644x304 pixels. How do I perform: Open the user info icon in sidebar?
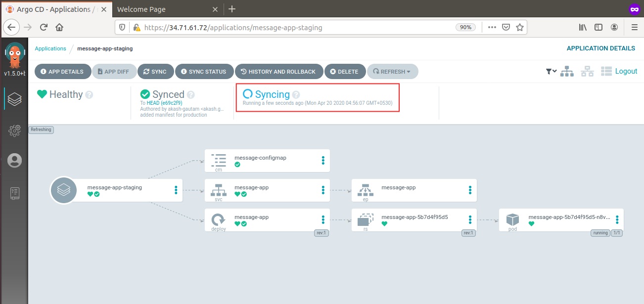14,161
